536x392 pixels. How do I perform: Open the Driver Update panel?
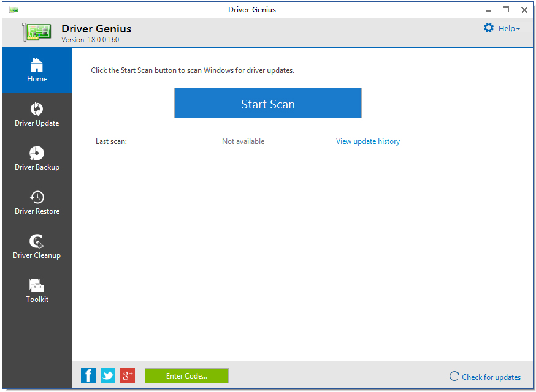[x=37, y=114]
